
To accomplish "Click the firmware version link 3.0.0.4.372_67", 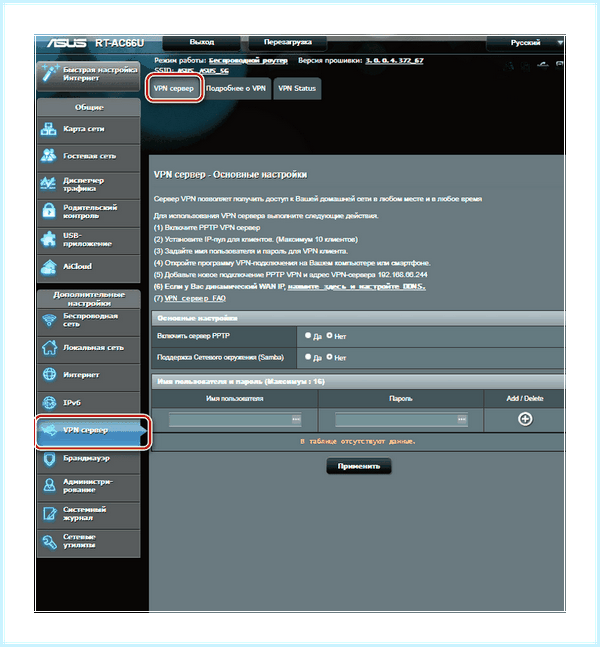I will click(x=394, y=61).
